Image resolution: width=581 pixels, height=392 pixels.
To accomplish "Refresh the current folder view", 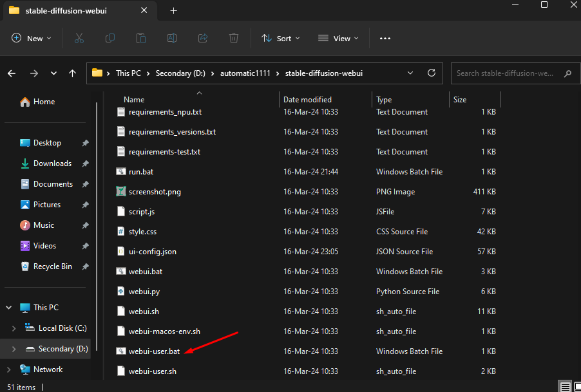I will (x=432, y=73).
